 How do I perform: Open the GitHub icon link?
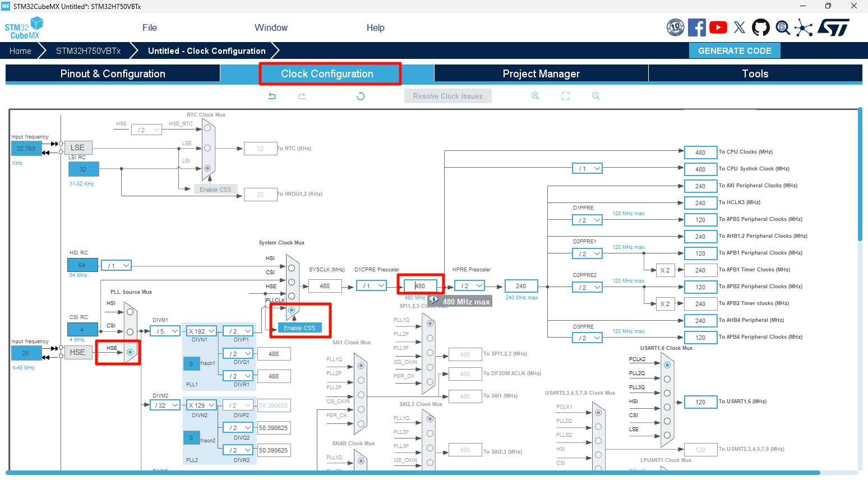tap(761, 27)
